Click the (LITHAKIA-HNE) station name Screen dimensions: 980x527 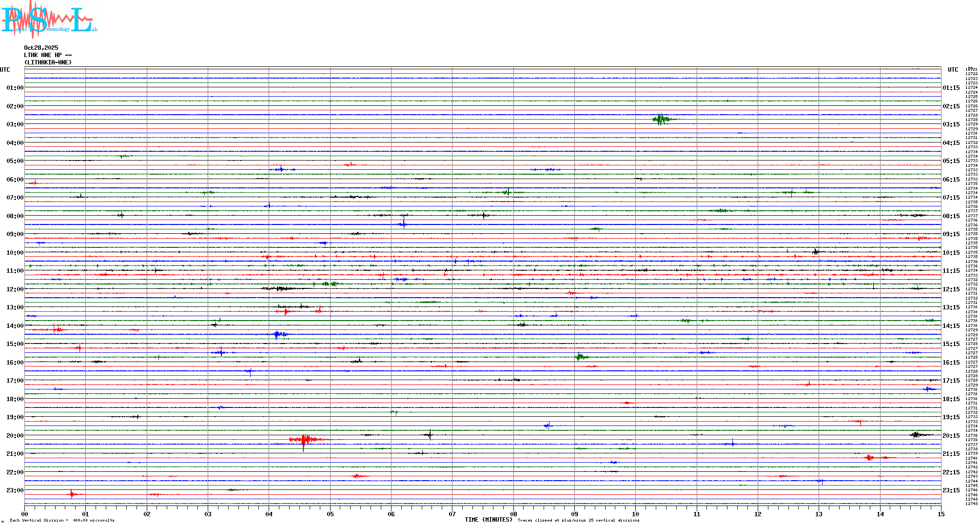(48, 62)
